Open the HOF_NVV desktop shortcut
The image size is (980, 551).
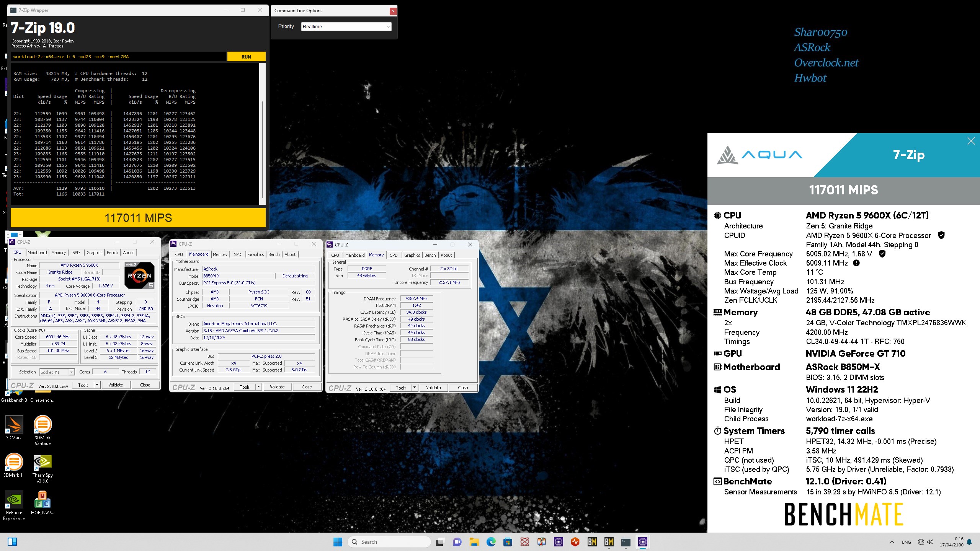[42, 503]
